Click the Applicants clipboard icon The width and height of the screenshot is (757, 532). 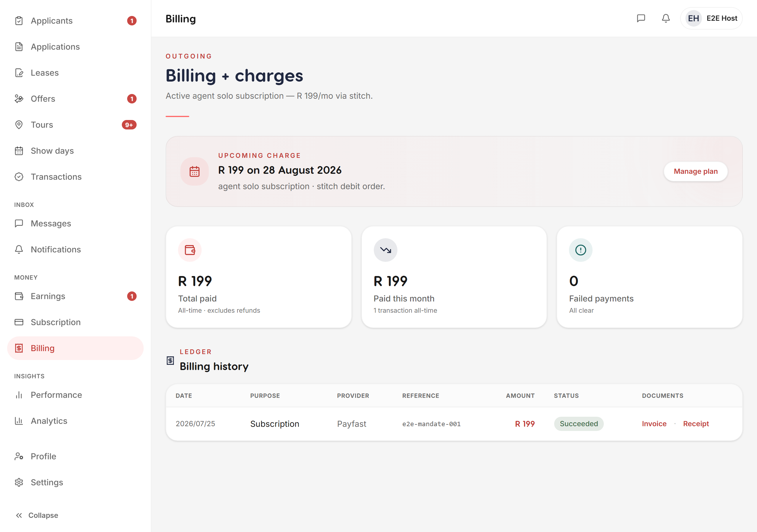[19, 21]
